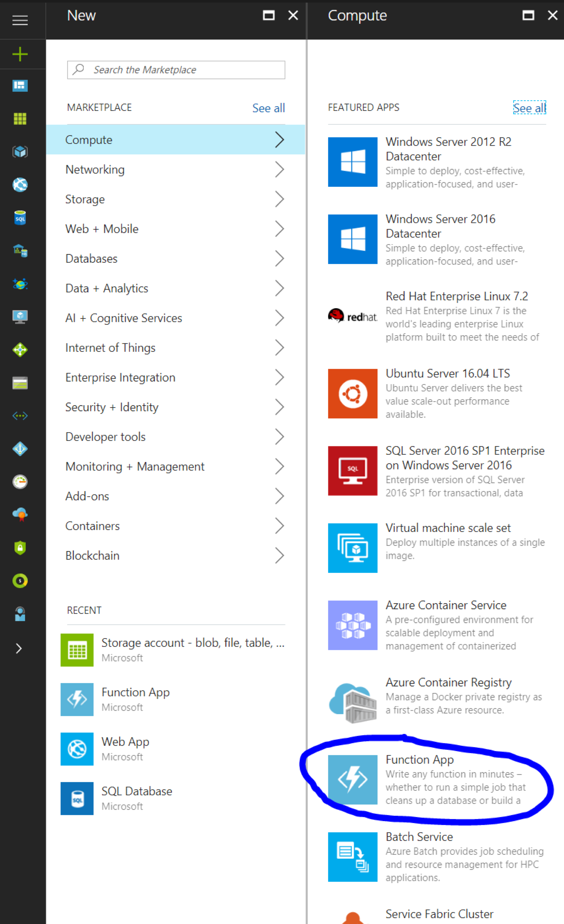This screenshot has height=924, width=564.
Task: Click the Windows Server 2012 R2 Datacenter tile icon
Action: tap(353, 162)
